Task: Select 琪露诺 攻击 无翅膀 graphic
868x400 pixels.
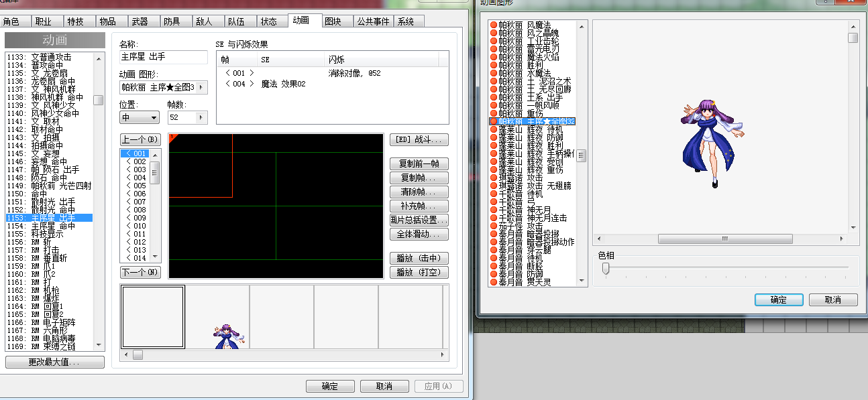Action: [533, 186]
